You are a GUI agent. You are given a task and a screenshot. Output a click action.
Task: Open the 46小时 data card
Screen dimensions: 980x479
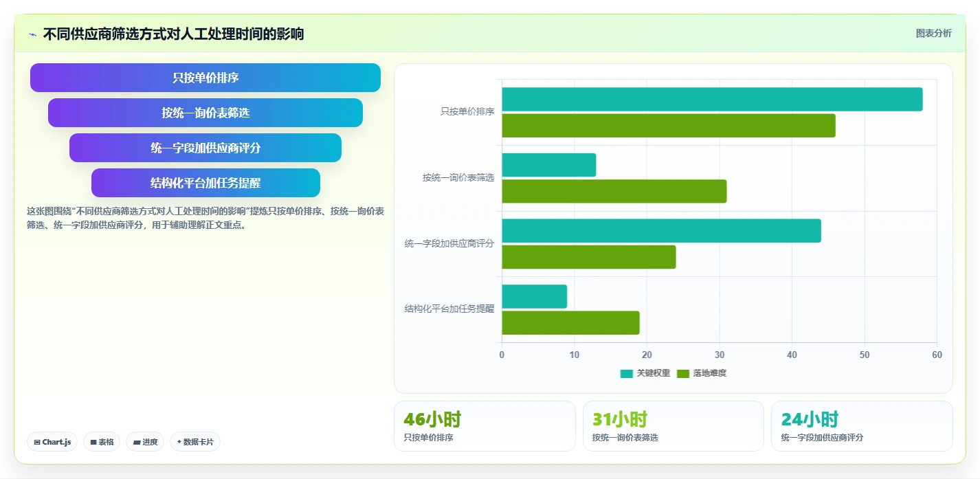coord(485,426)
